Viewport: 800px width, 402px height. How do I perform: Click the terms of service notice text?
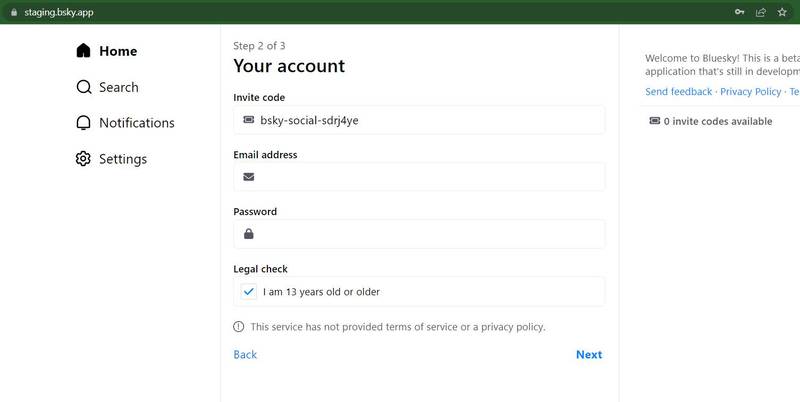398,326
